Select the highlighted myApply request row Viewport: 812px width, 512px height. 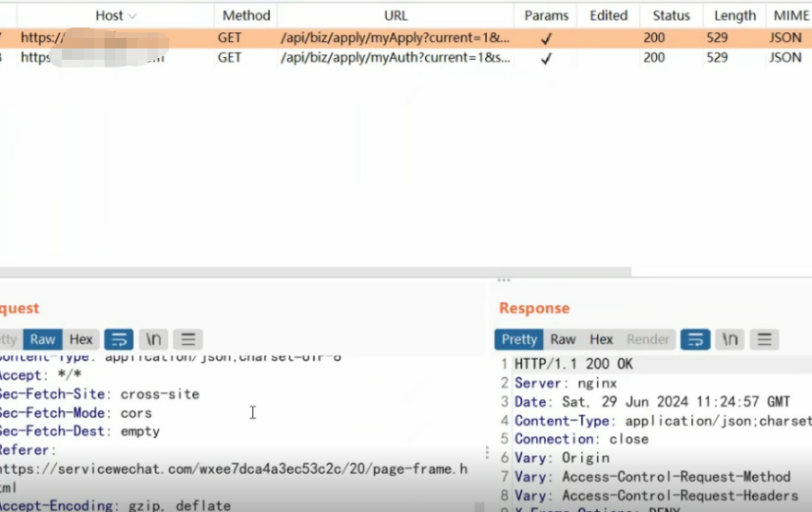pos(395,39)
